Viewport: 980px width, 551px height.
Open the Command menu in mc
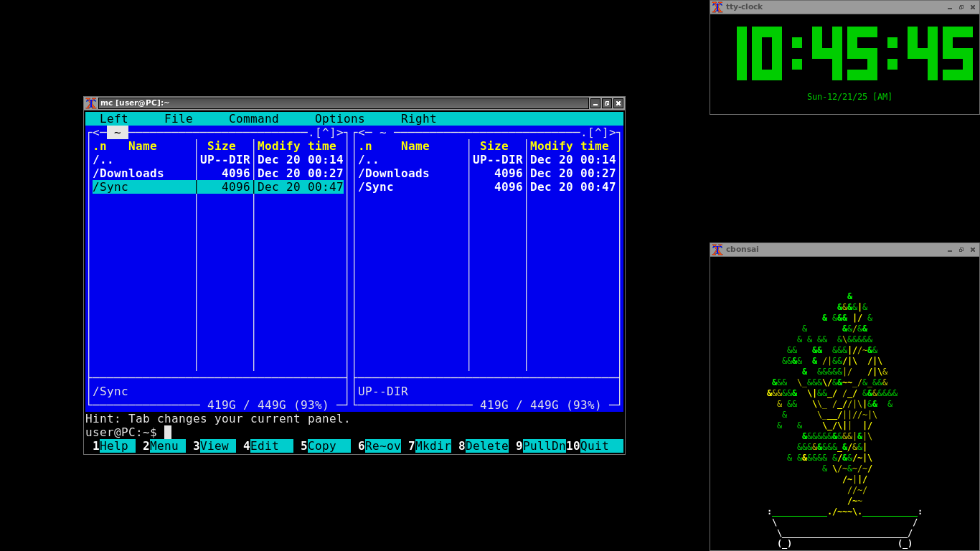tap(254, 118)
